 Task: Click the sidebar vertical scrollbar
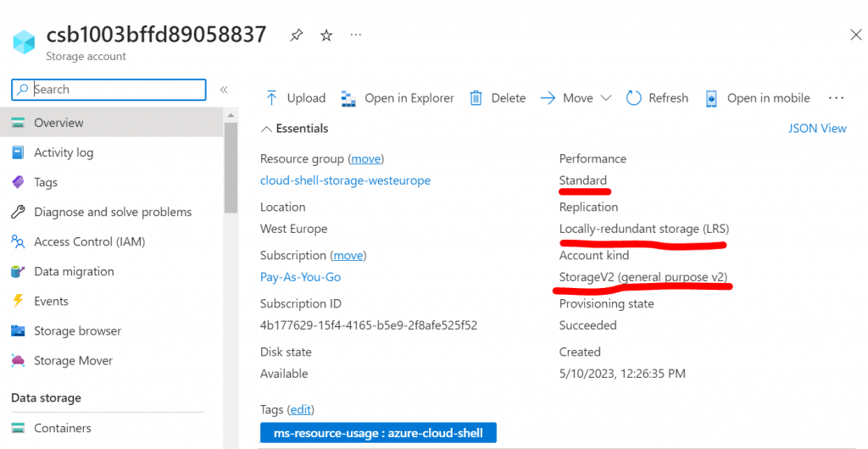tap(231, 169)
